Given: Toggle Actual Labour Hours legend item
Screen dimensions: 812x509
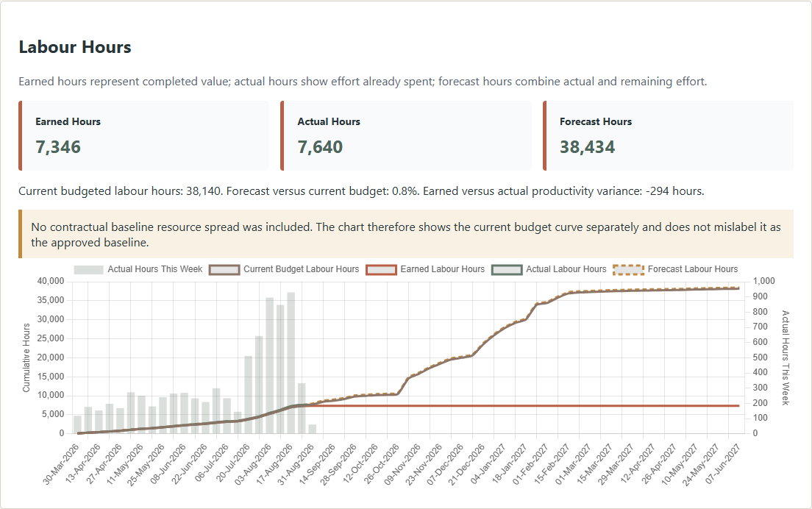Looking at the screenshot, I should 549,269.
